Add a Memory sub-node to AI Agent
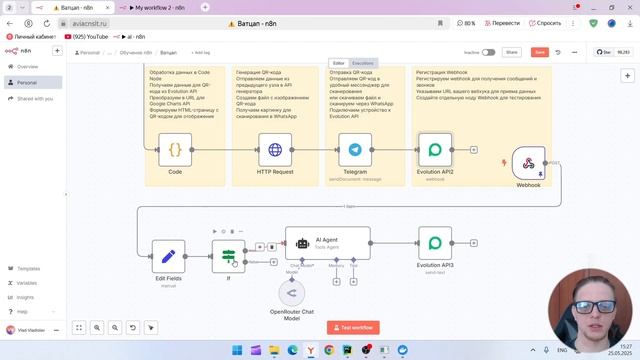The width and height of the screenshot is (640, 360). pos(336,282)
